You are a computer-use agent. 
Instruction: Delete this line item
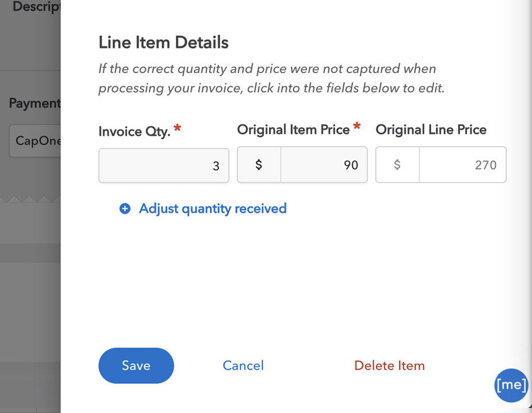click(390, 365)
